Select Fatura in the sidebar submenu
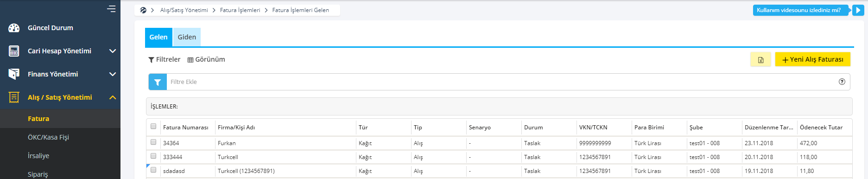The height and width of the screenshot is (179, 868). (38, 119)
